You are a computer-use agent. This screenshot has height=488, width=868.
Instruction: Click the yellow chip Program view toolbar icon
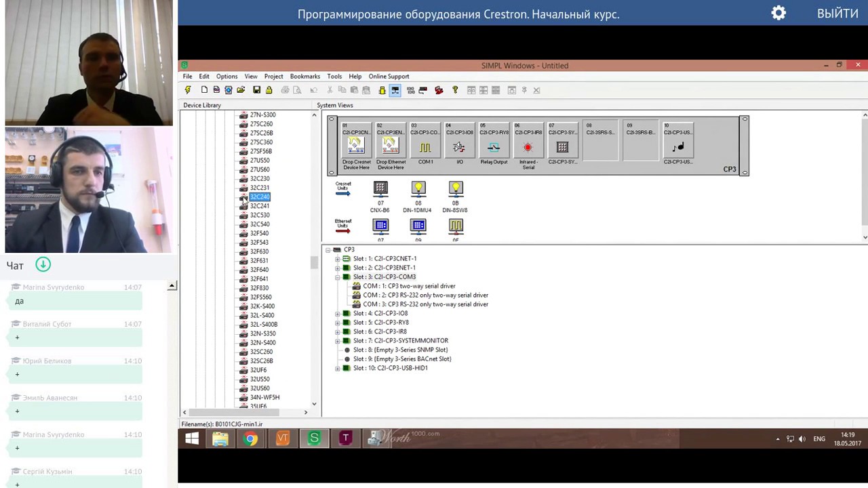(382, 90)
